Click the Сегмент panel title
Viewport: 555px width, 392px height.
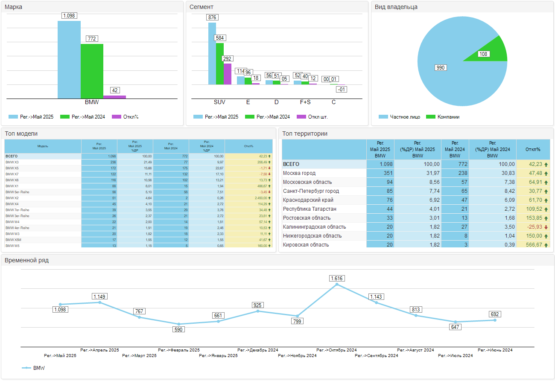202,7
